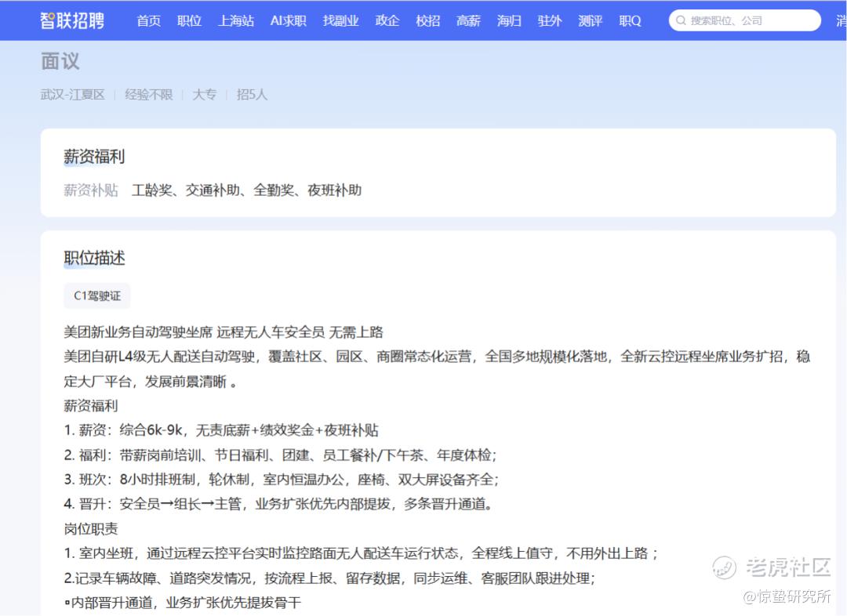This screenshot has width=847, height=616.
Task: Open the 首页 nav item
Action: point(148,20)
